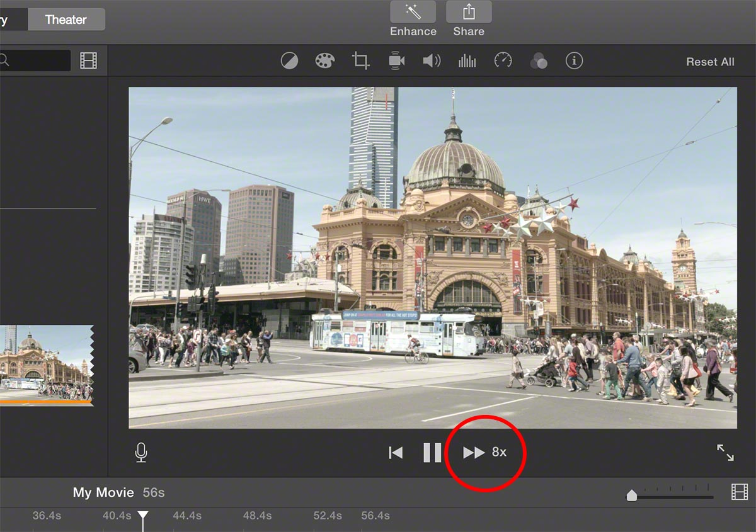This screenshot has height=532, width=756.
Task: Click the 44.4s timeline ruler mark
Action: (x=187, y=516)
